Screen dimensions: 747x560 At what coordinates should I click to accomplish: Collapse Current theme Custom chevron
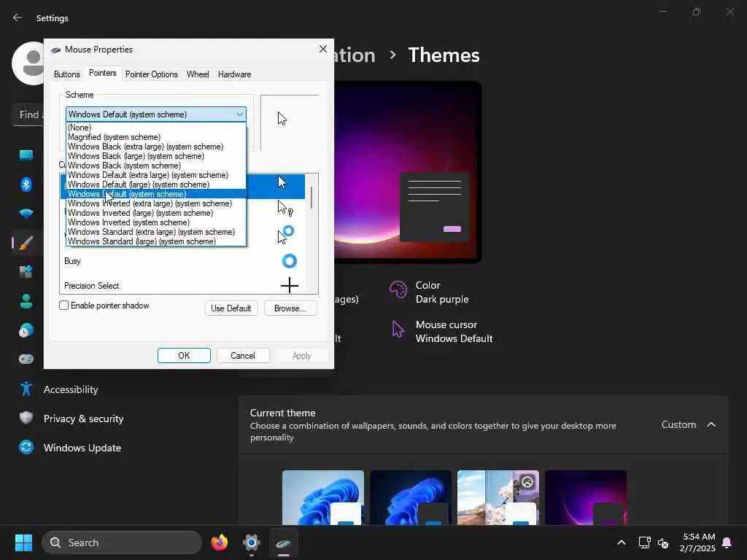[711, 424]
